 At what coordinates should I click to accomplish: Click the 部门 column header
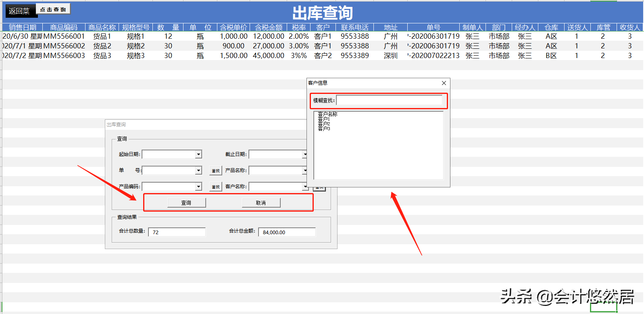(499, 27)
